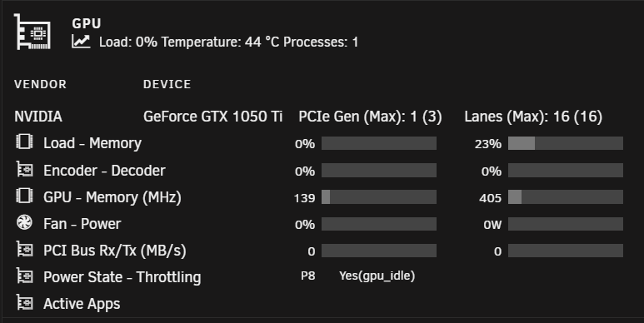Click the Power State - Throttling icon
The width and height of the screenshot is (644, 323).
pyautogui.click(x=24, y=276)
